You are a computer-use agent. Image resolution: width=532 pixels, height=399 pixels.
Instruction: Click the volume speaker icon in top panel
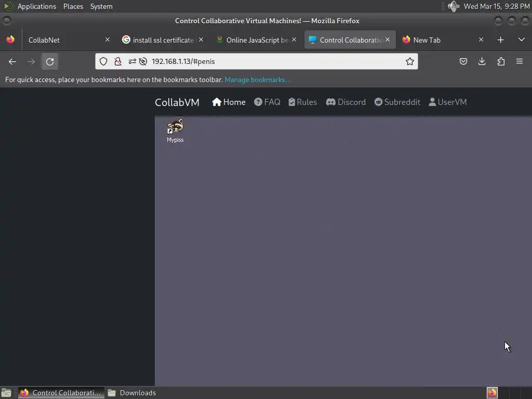coord(453,6)
